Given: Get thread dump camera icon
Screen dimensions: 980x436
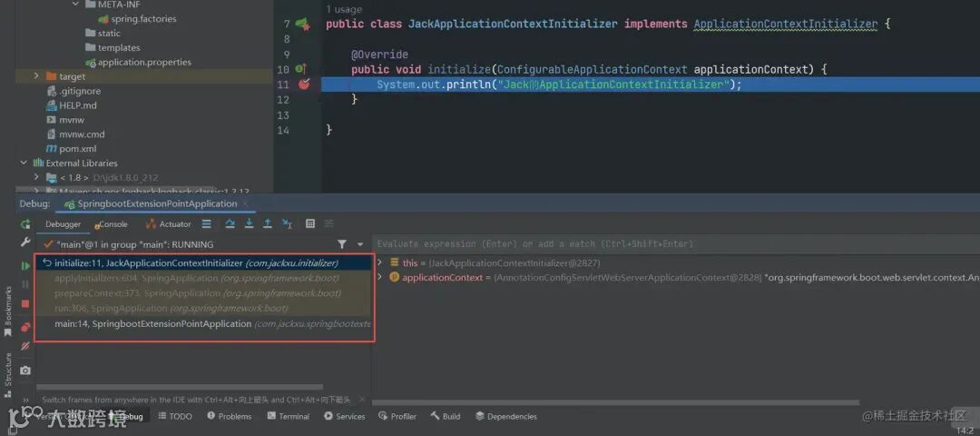Looking at the screenshot, I should [25, 371].
